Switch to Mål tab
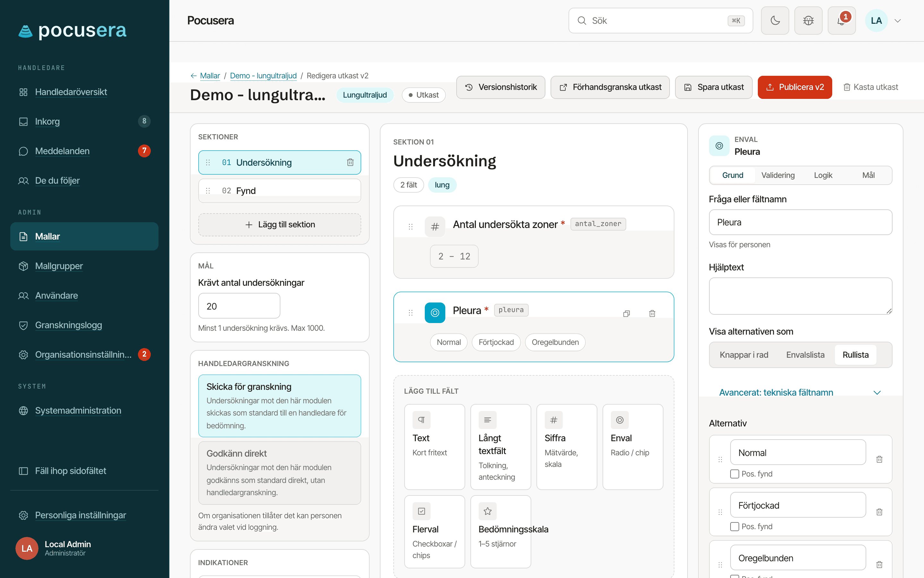924x578 pixels. pyautogui.click(x=868, y=175)
